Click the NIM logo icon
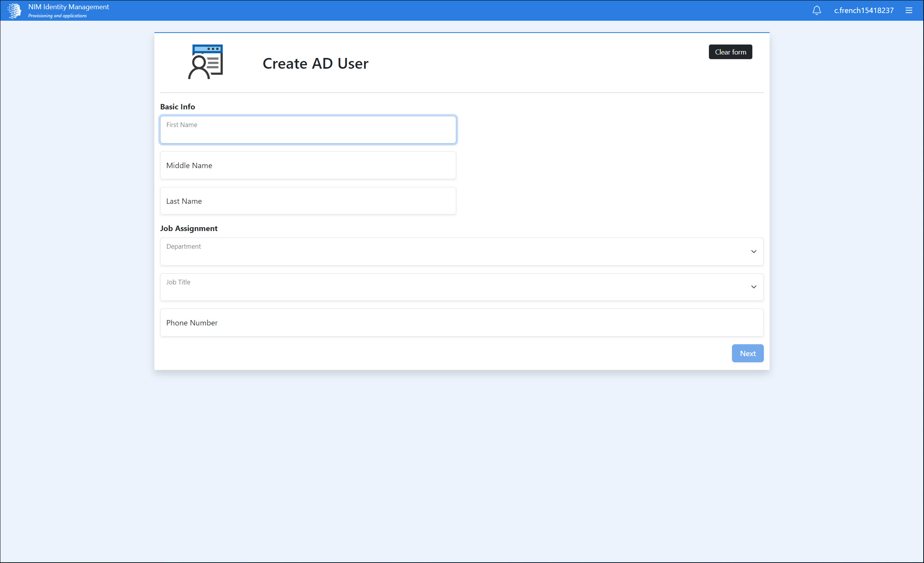Image resolution: width=924 pixels, height=563 pixels. 15,10
